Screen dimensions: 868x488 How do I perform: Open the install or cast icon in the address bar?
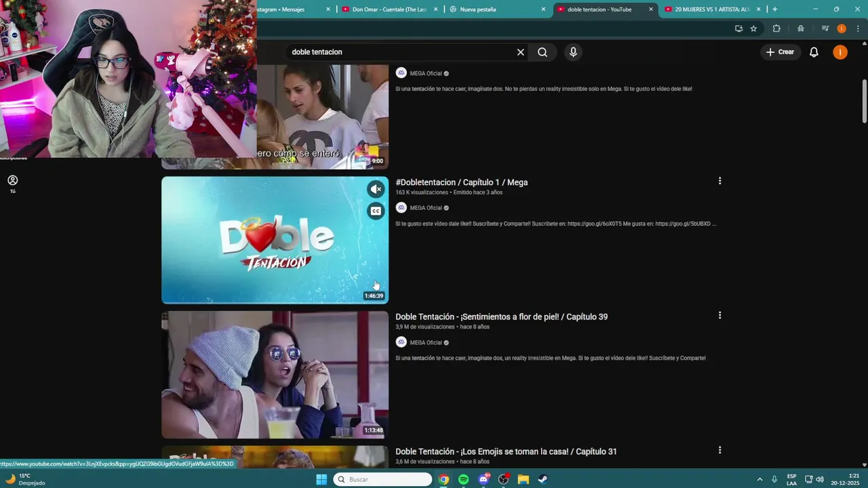(x=738, y=28)
